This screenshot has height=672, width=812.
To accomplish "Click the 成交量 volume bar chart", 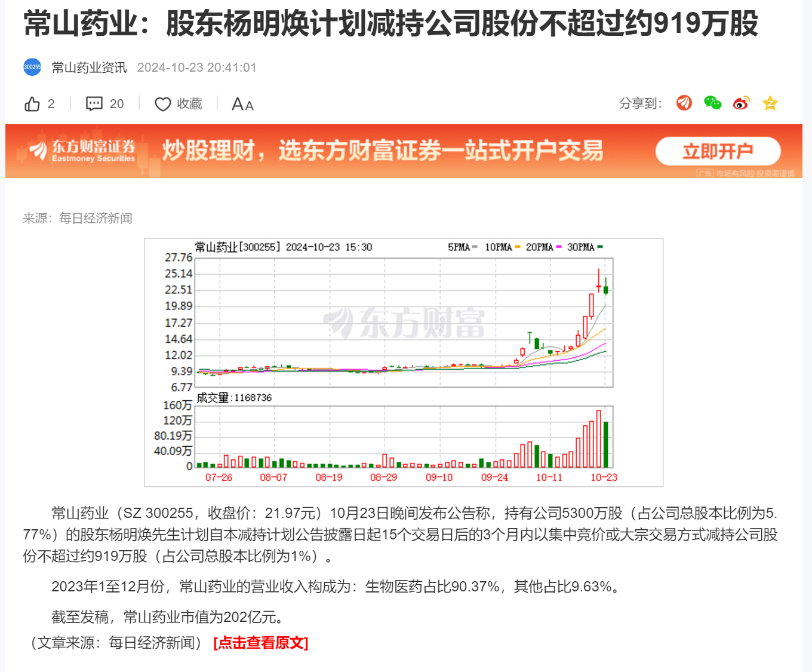I will [404, 437].
